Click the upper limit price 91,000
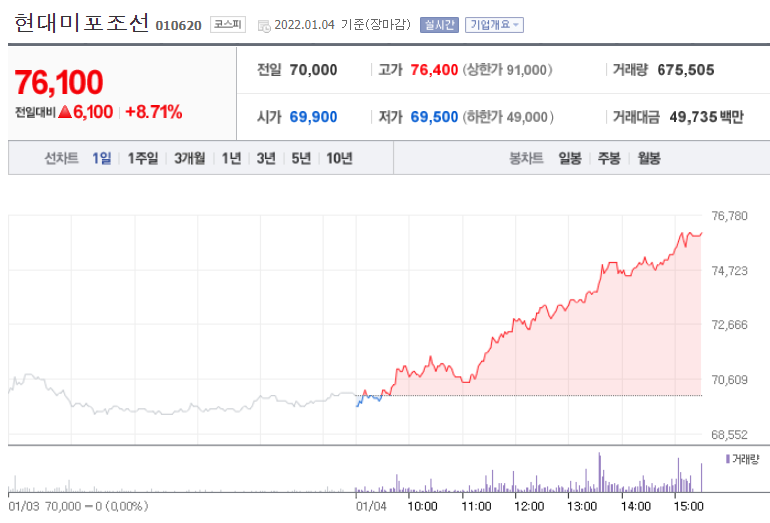Viewport: 770px width, 523px height. point(526,70)
